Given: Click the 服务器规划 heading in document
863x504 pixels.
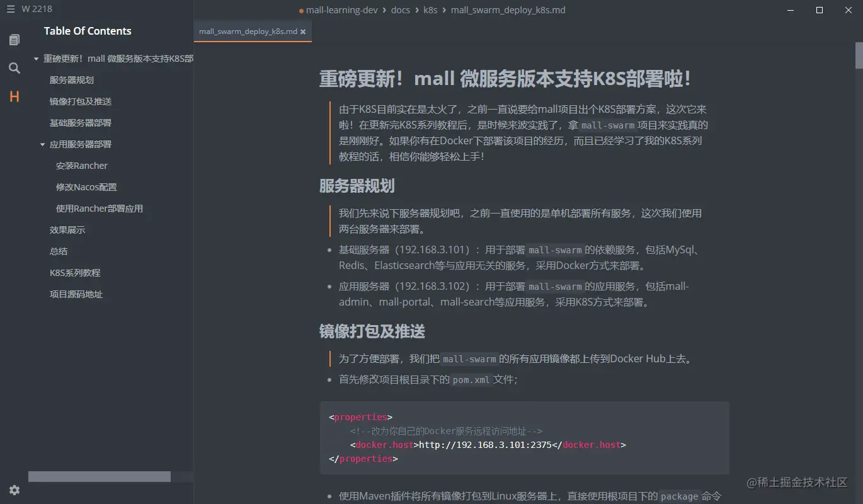Looking at the screenshot, I should (x=357, y=186).
